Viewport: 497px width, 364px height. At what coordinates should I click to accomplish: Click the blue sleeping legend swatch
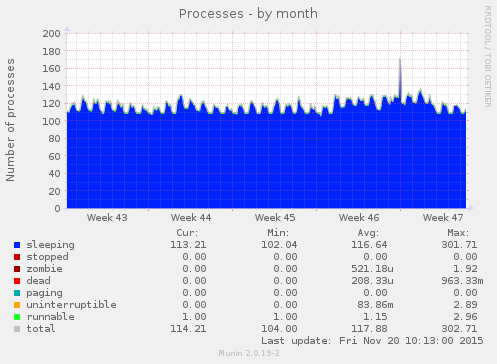pyautogui.click(x=17, y=245)
